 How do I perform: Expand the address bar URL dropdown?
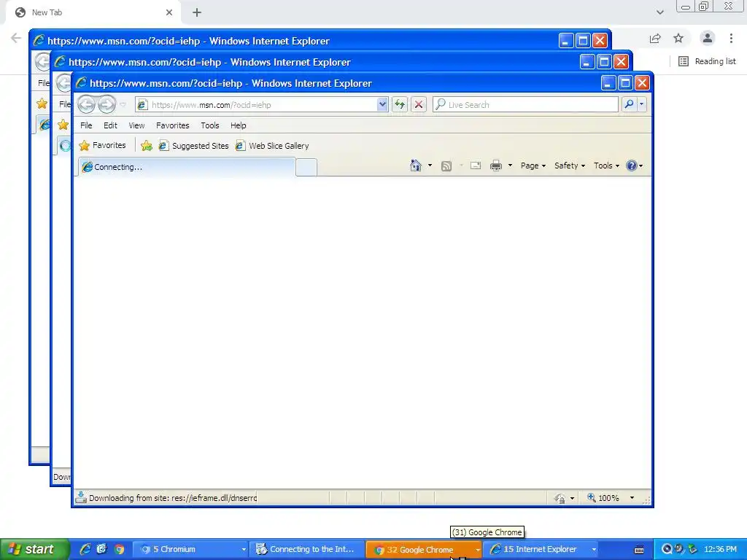click(382, 104)
